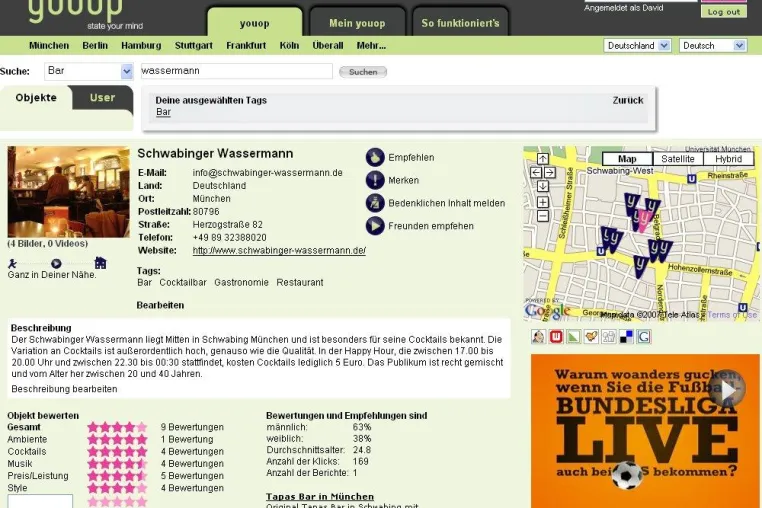Select the Köln city link
762x508 pixels.
tap(289, 46)
